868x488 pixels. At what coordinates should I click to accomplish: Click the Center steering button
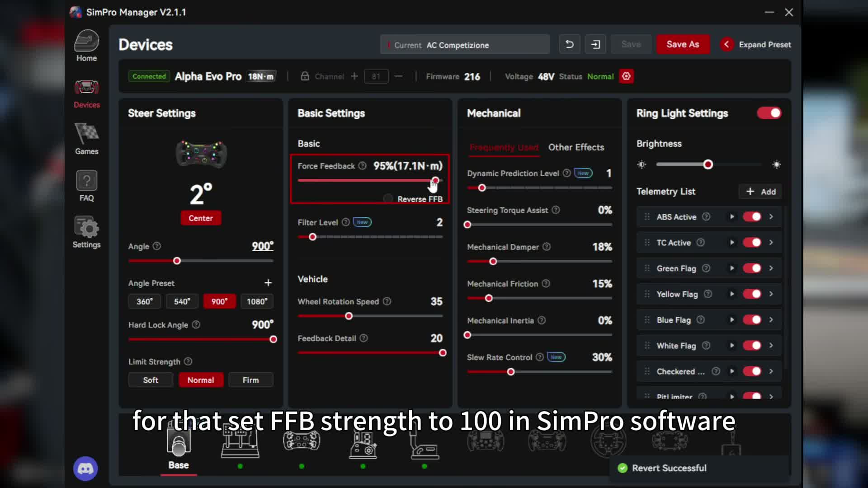click(x=201, y=218)
